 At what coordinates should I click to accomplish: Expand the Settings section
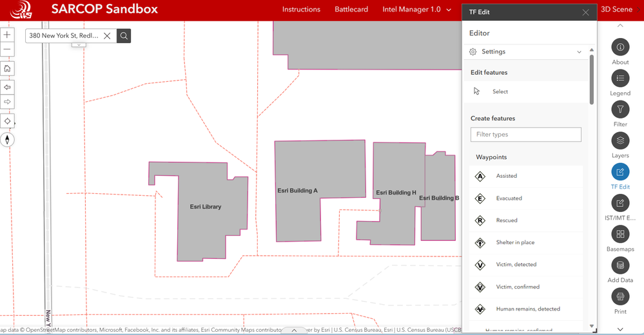tap(526, 52)
